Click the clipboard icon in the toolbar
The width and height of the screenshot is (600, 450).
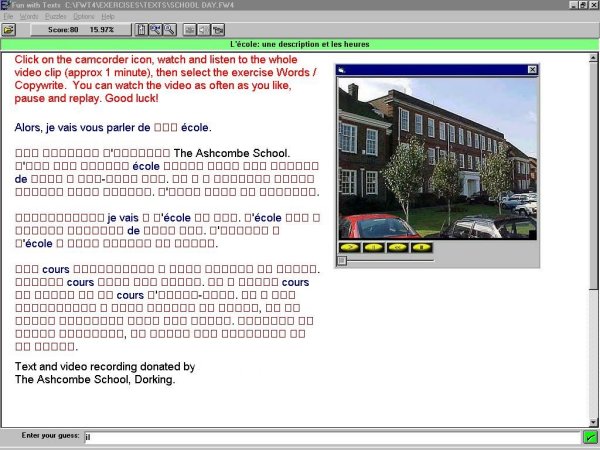(x=141, y=30)
